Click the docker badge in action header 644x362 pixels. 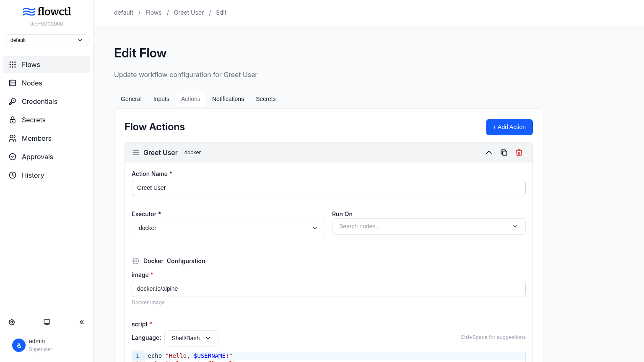click(x=192, y=153)
